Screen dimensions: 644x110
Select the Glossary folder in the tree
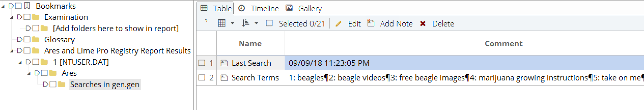tap(59, 39)
